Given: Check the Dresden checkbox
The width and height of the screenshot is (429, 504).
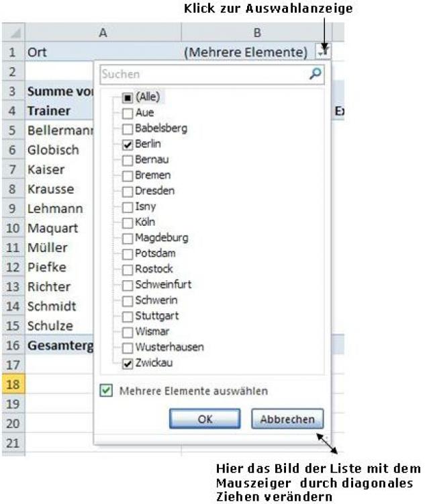Looking at the screenshot, I should [x=128, y=191].
